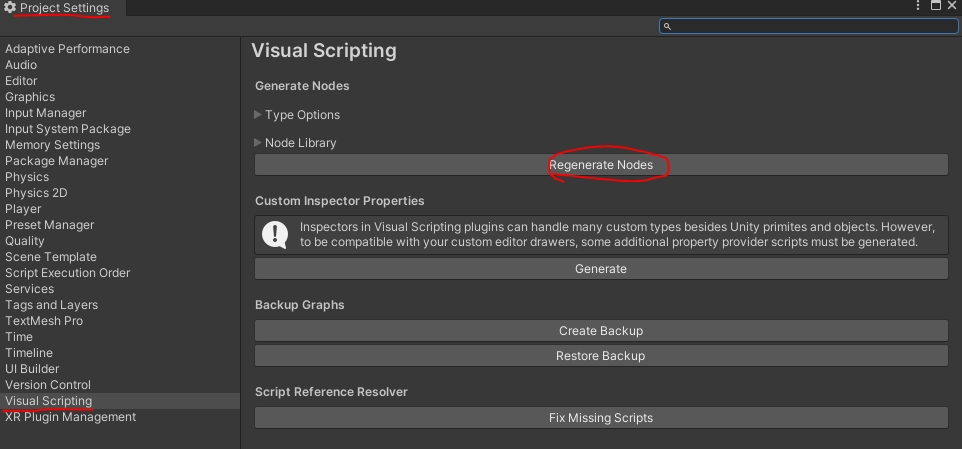Open the kebab options menu icon

(918, 6)
